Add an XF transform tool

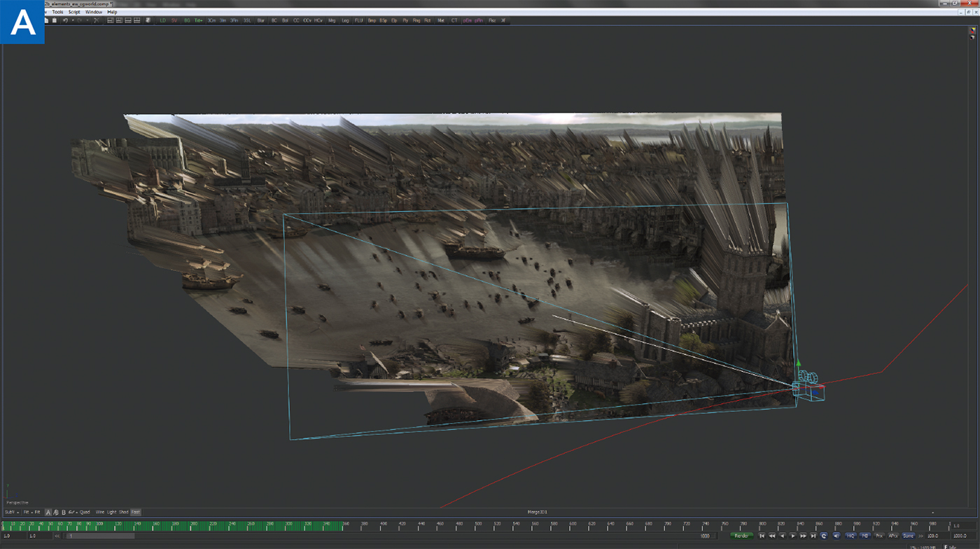[x=503, y=20]
